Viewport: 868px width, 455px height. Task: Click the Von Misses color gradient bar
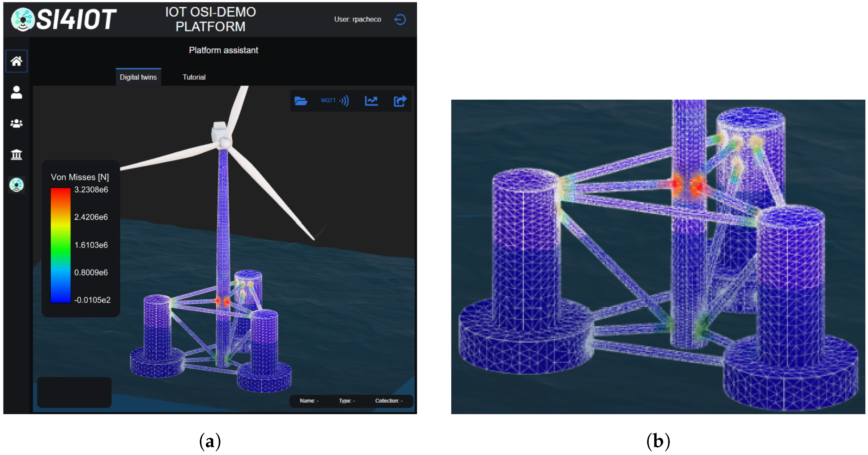pyautogui.click(x=60, y=245)
